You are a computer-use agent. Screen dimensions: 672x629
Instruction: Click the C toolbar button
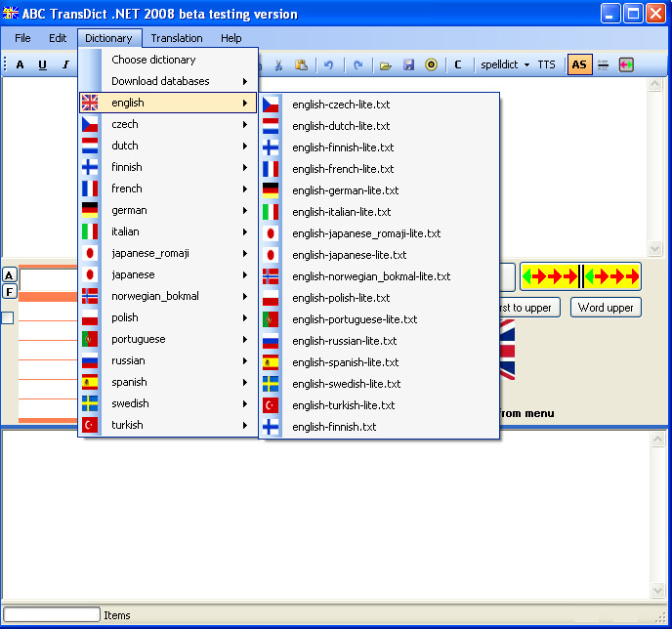[x=458, y=64]
